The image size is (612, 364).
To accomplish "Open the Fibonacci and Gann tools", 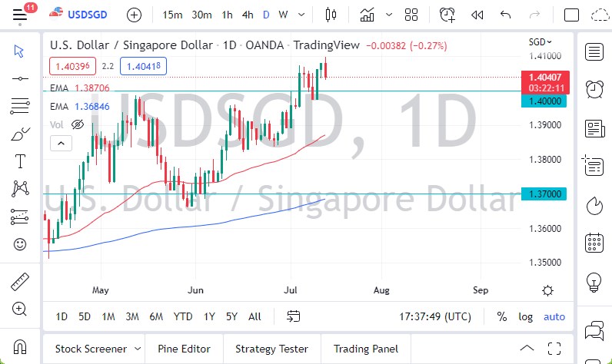I will pyautogui.click(x=19, y=106).
